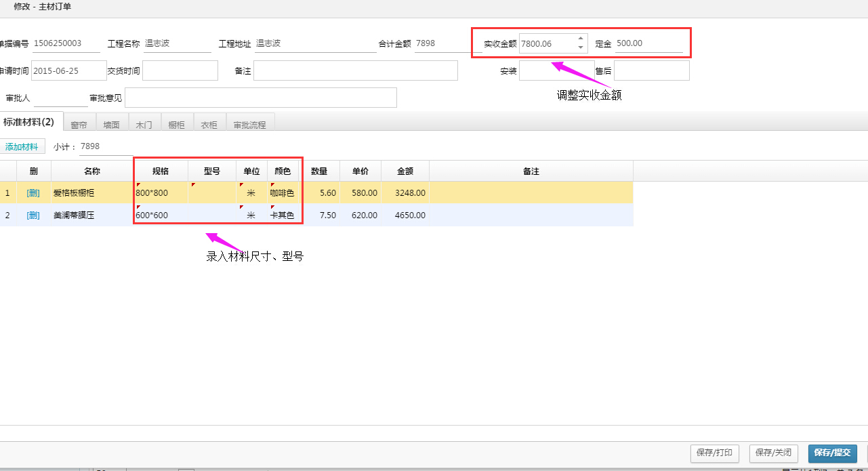Click the 保存/关闭 button

point(773,453)
